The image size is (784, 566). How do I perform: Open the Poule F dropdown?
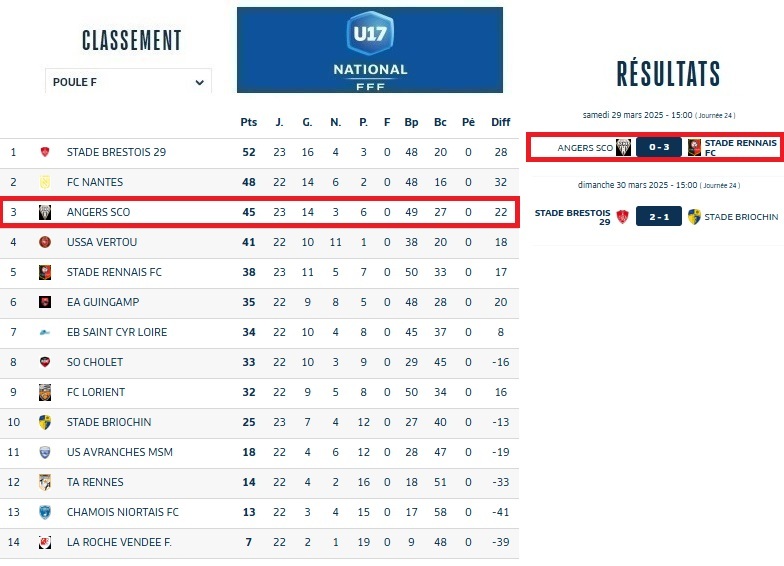[128, 82]
